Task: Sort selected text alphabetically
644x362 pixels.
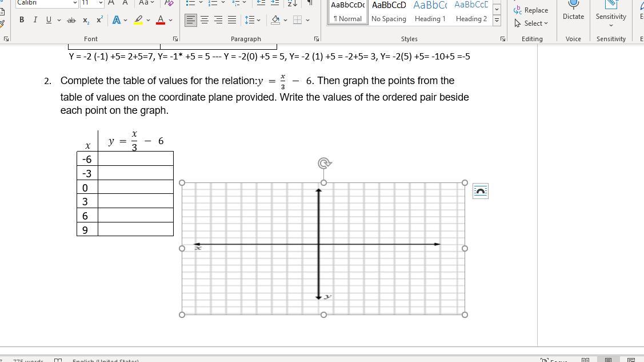Action: point(292,3)
